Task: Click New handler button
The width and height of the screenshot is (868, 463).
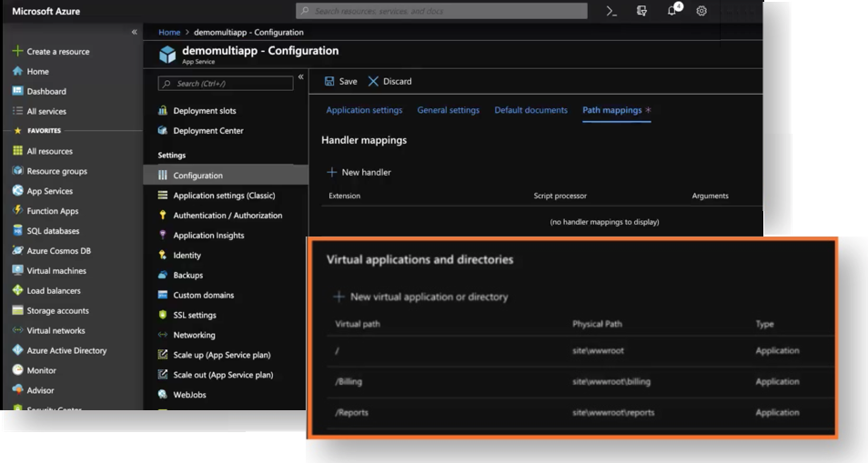Action: 358,172
